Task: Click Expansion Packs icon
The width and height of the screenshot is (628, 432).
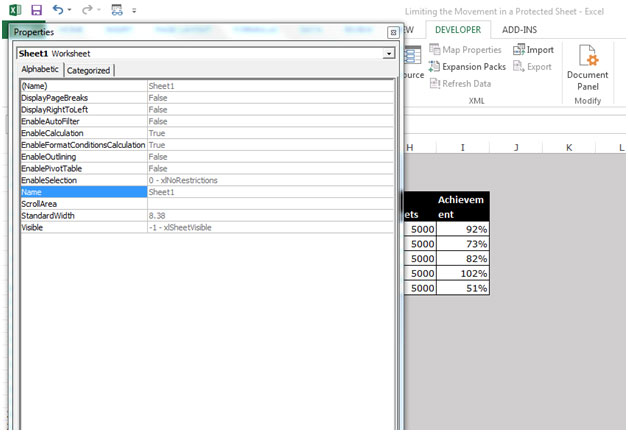Action: point(434,66)
